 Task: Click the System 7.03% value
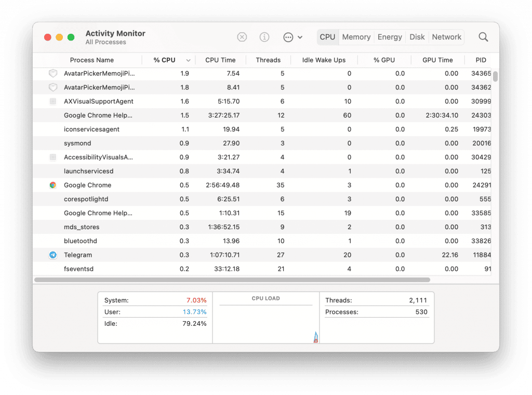(196, 300)
